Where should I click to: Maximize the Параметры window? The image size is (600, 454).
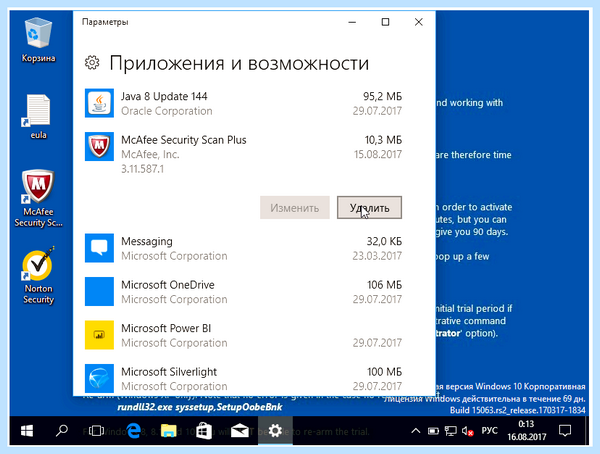[x=385, y=22]
